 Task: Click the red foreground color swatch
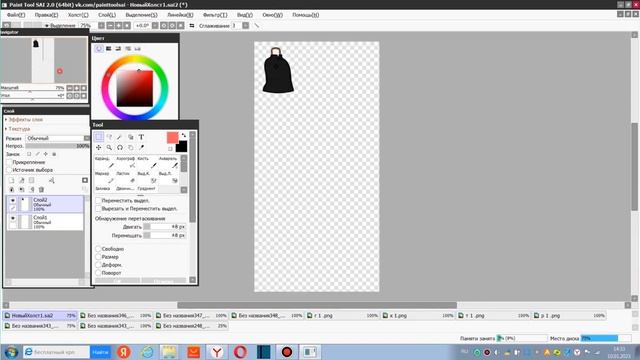tap(172, 138)
